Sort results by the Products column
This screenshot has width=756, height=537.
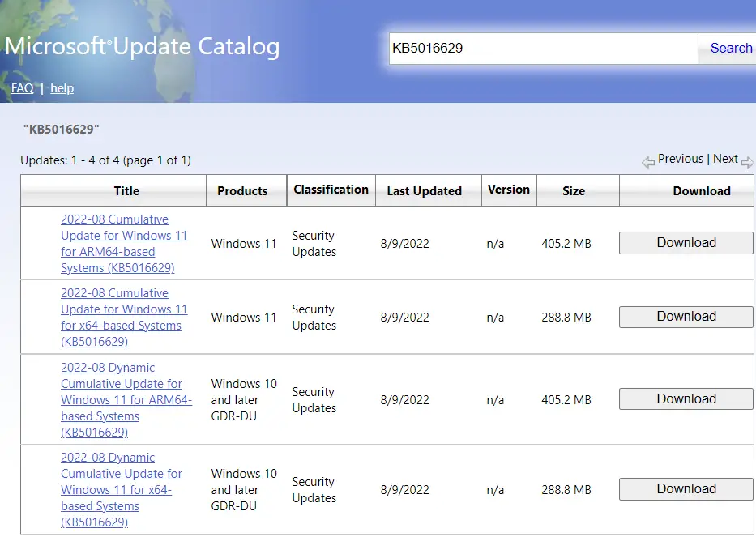[x=243, y=190]
